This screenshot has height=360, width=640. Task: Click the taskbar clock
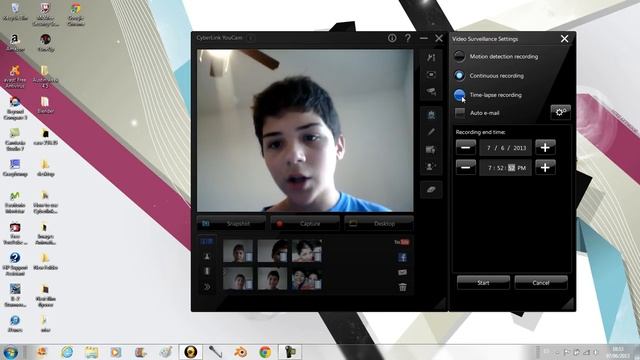[x=618, y=352]
